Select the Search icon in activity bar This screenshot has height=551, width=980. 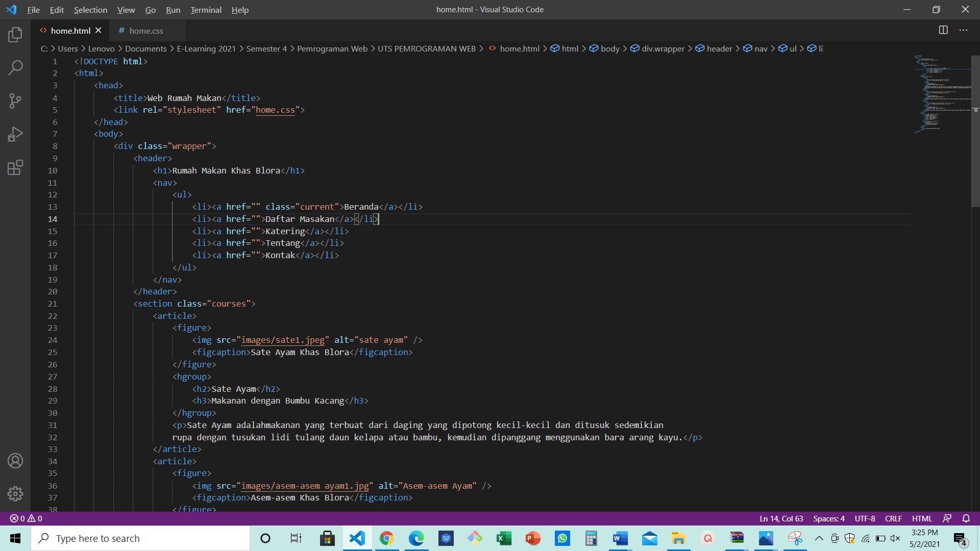point(15,67)
